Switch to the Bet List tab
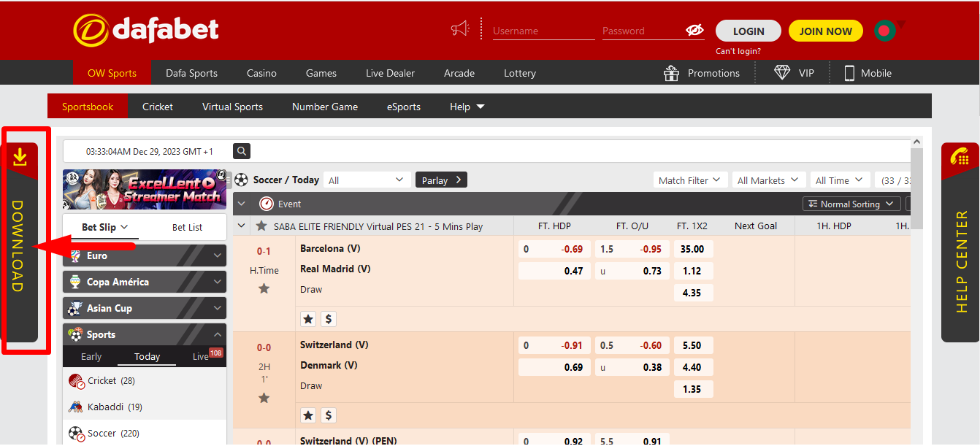Screen dimensions: 980x446 click(187, 227)
